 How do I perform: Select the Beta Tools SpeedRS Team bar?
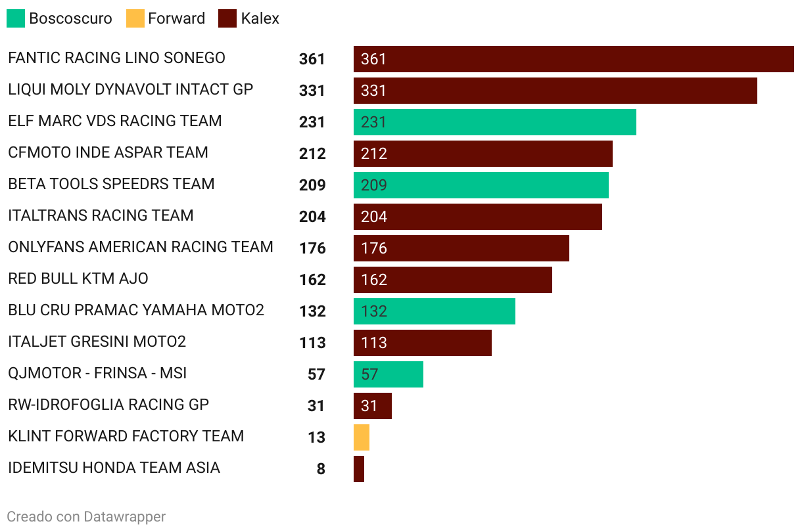481,185
